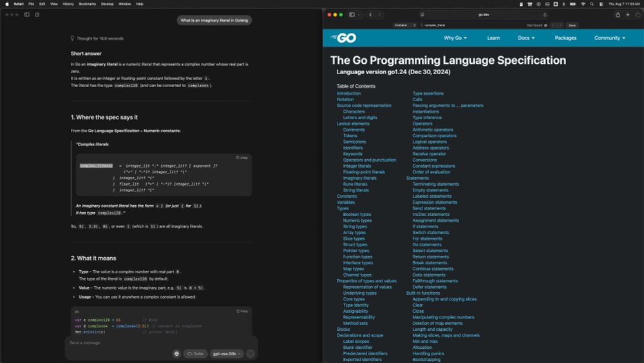Viewport: 644px width, 363px height.
Task: Click the Spotlight search icon in menu bar
Action: (592, 4)
